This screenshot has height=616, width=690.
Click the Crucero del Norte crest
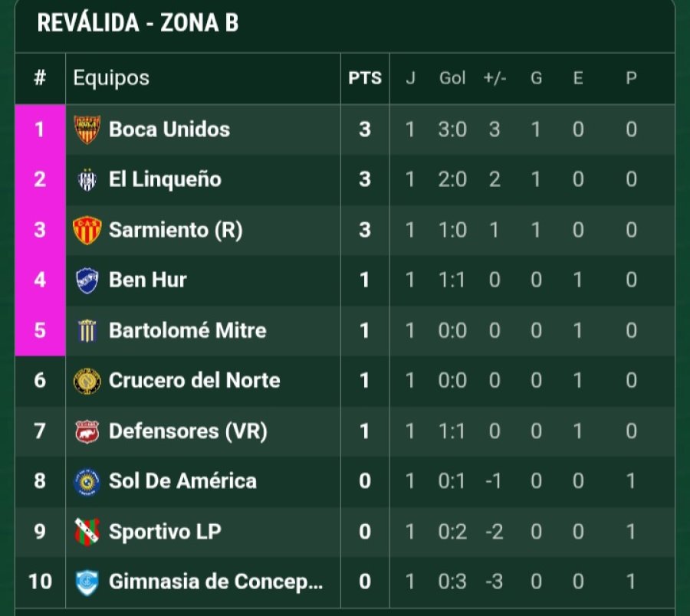pos(87,381)
